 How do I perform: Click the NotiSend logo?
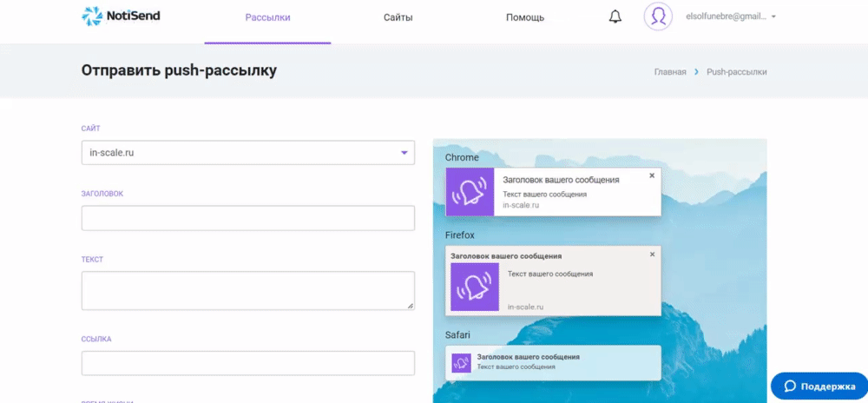(x=122, y=17)
